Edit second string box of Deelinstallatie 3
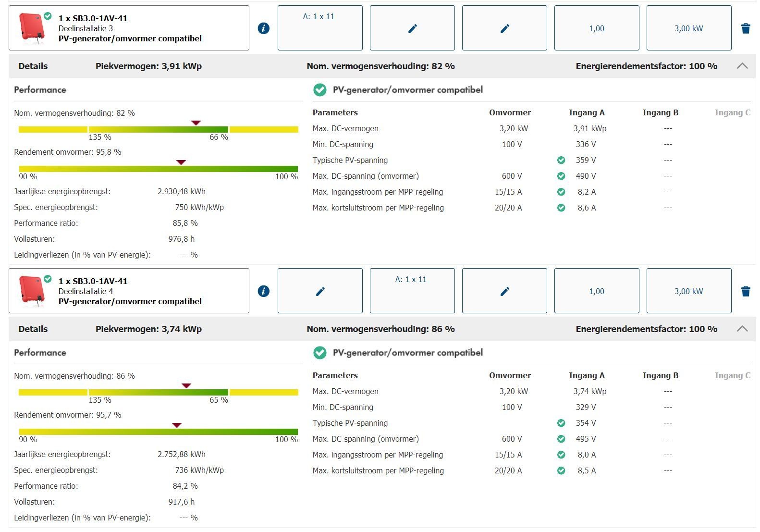Viewport: 760px width, 532px height. coord(412,28)
